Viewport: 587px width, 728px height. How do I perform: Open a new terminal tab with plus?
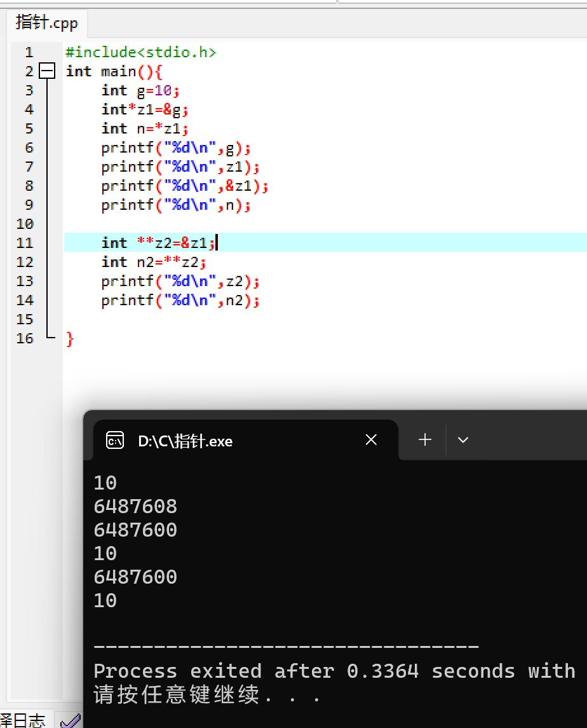[x=425, y=440]
